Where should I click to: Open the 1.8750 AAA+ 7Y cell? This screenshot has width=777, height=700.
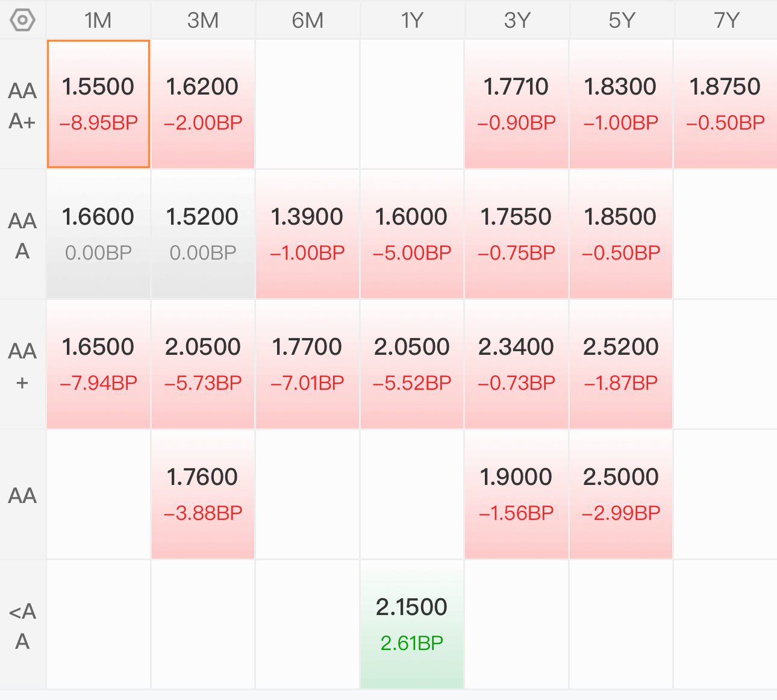point(726,104)
